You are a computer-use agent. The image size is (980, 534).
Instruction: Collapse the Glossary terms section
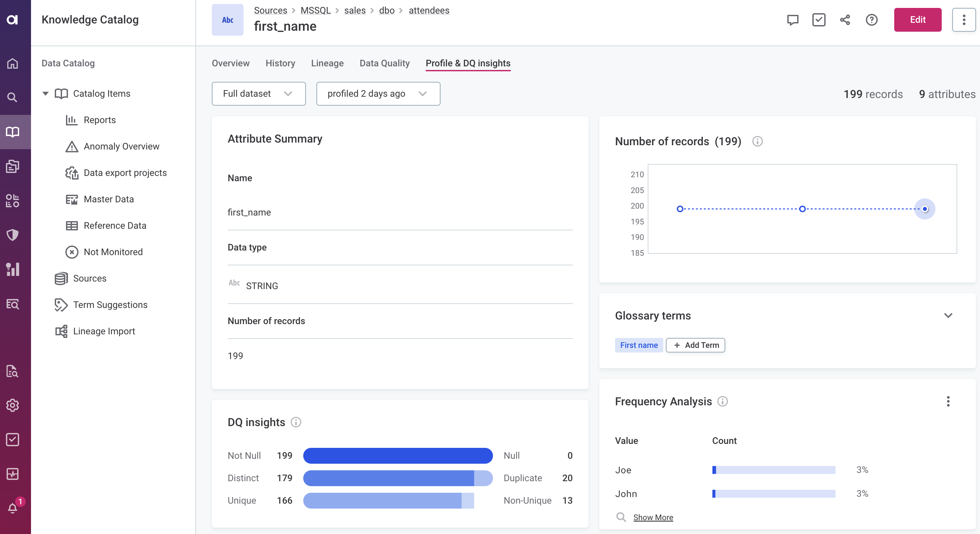[948, 315]
